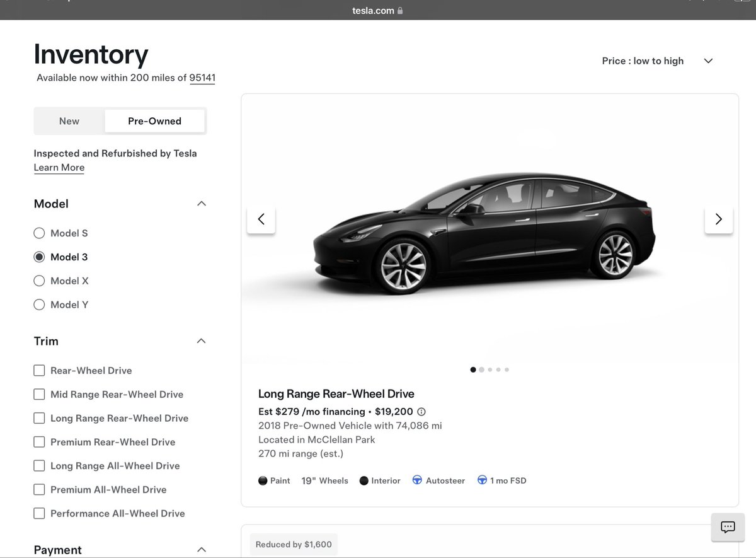Click the 270 mi range text

click(x=301, y=454)
